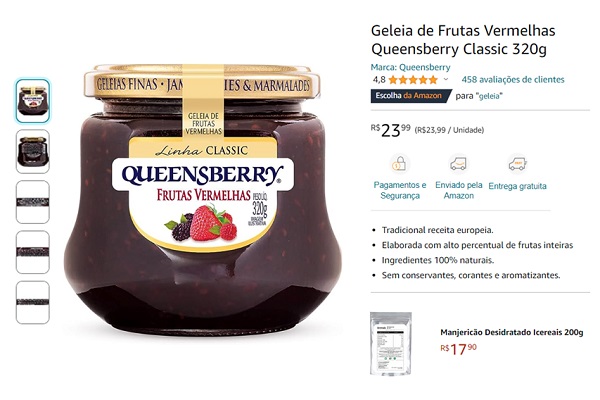Click the Enviado pela Amazon box icon
This screenshot has width=600, height=400.
(x=458, y=164)
